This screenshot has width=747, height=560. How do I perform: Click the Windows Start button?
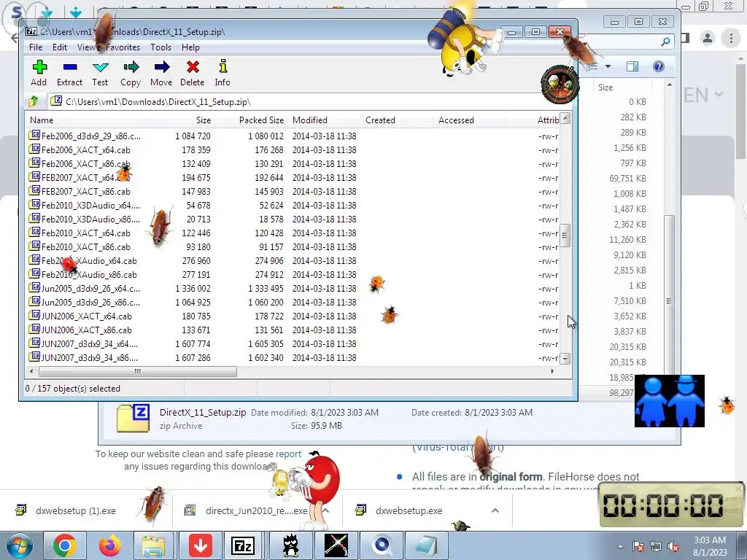tap(19, 545)
